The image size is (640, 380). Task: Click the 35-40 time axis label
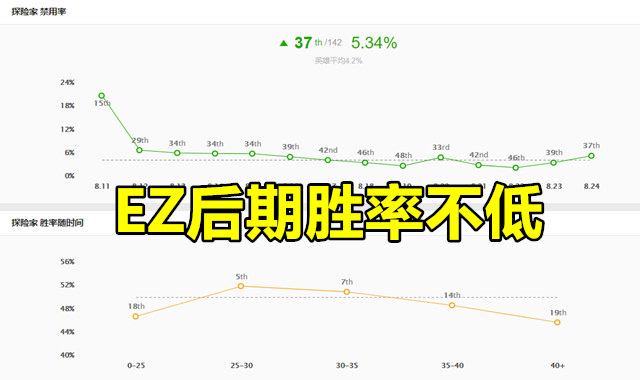[x=452, y=366]
